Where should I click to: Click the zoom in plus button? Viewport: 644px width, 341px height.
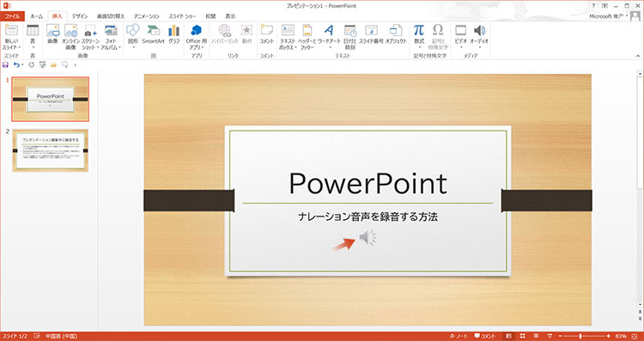point(609,336)
